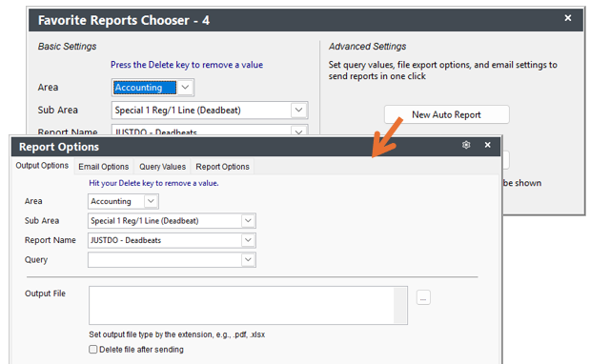Click the New Auto Report button
590x364 pixels.
pyautogui.click(x=447, y=114)
